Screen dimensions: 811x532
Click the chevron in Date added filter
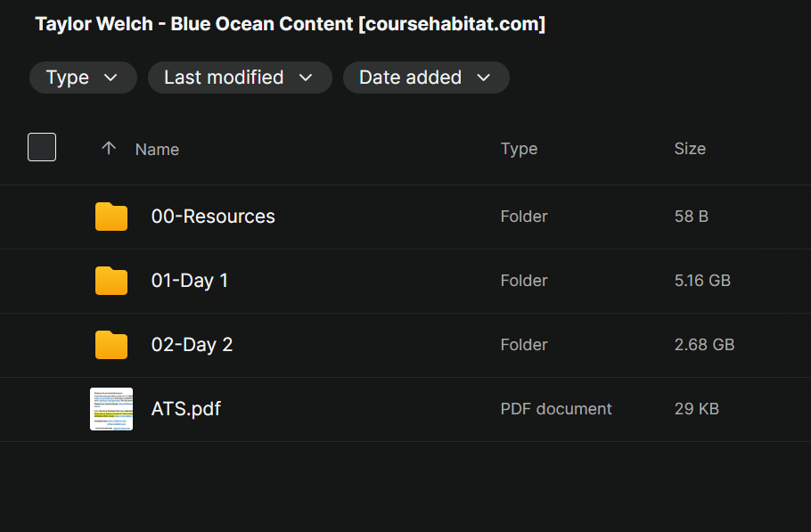click(483, 78)
